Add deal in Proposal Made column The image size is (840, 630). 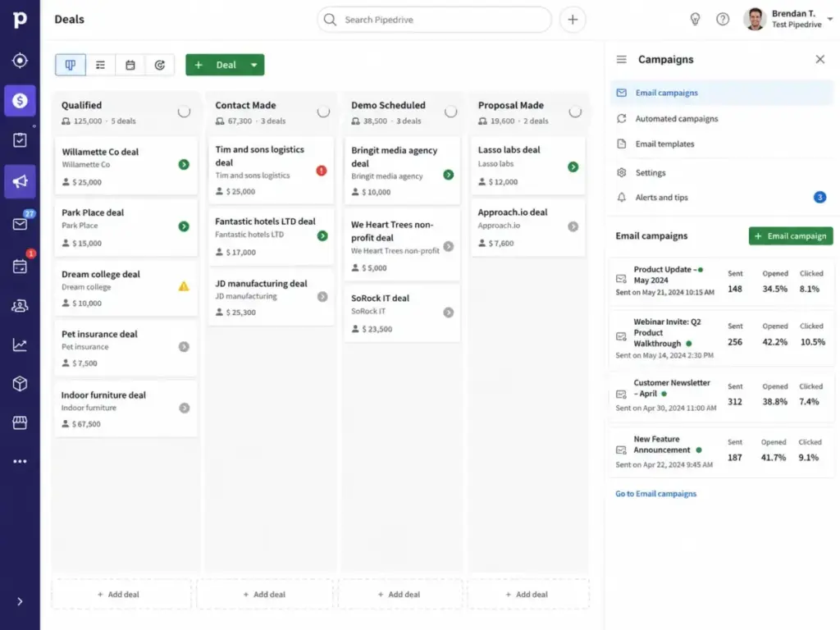(x=527, y=594)
